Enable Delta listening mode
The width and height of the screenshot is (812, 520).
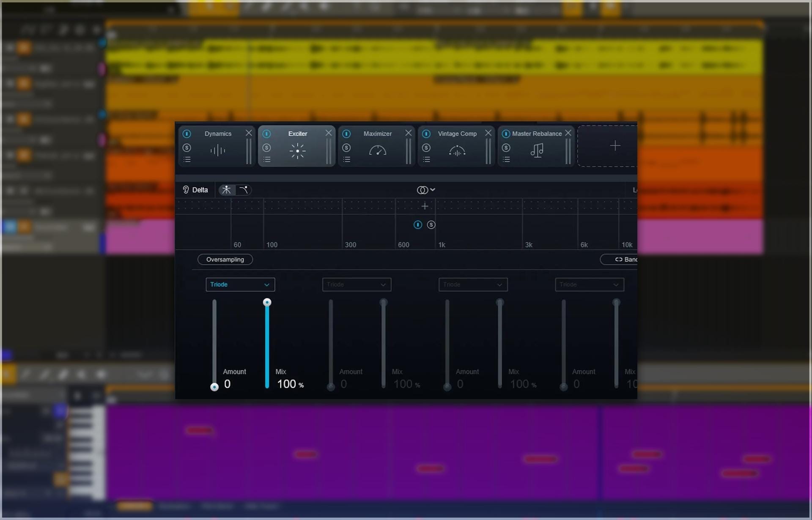click(195, 190)
